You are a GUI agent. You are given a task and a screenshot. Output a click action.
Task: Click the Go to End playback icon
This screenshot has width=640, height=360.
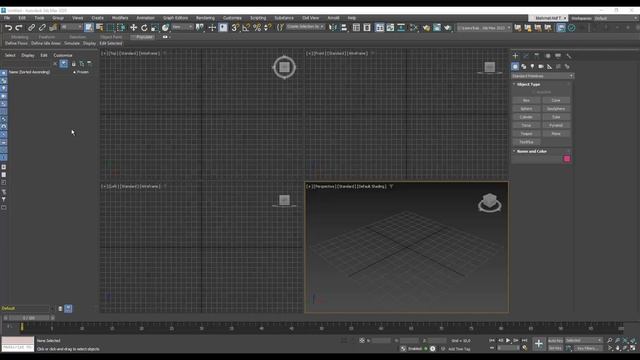pos(524,340)
